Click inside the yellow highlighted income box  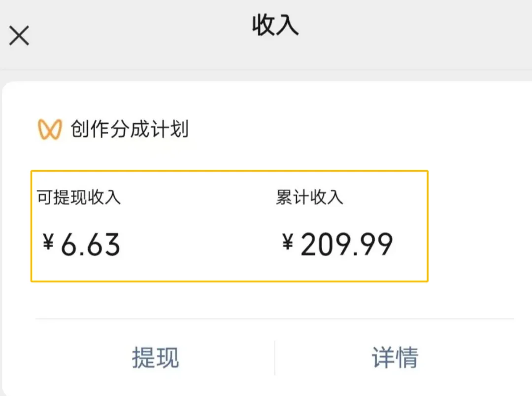[x=229, y=224]
